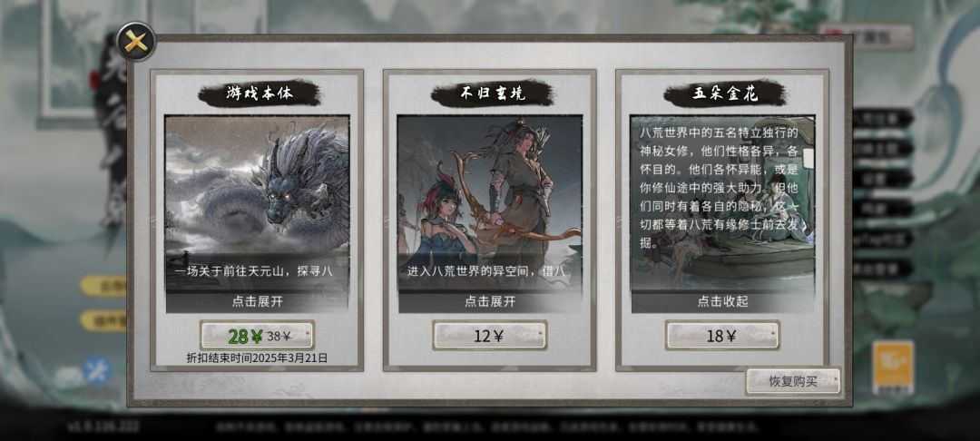Expand the 不归玄境 description via 点击展开
The width and height of the screenshot is (980, 441).
(490, 301)
